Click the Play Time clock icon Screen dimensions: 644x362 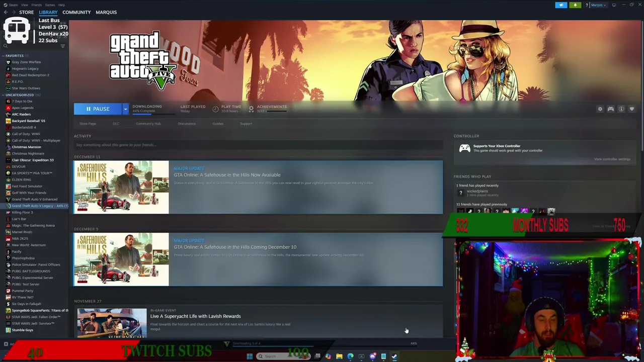(215, 109)
